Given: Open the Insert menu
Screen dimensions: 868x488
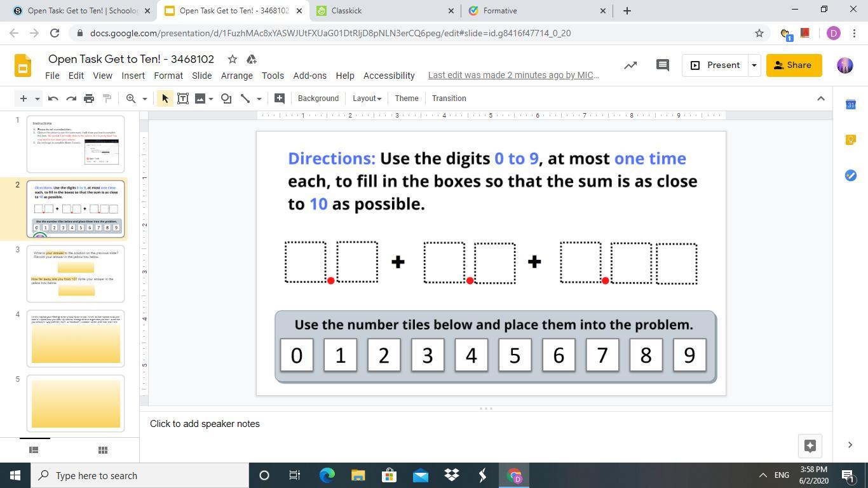Looking at the screenshot, I should tap(133, 76).
